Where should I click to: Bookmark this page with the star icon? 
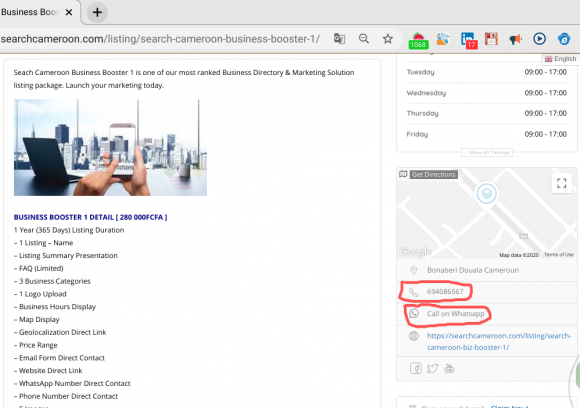tap(388, 38)
